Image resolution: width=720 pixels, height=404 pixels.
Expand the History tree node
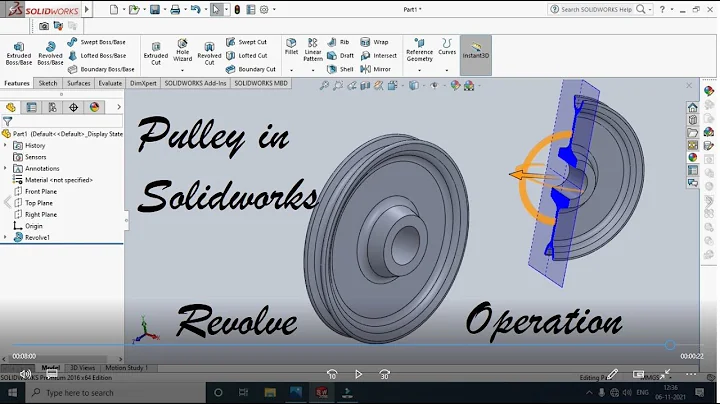pyautogui.click(x=5, y=145)
